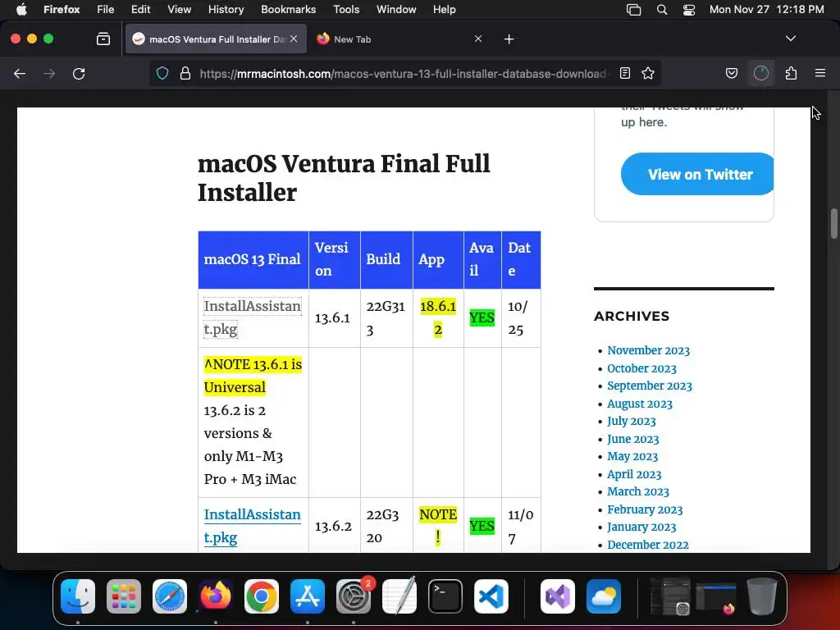The image size is (840, 630).
Task: Open October 2023 archive link
Action: click(x=641, y=368)
